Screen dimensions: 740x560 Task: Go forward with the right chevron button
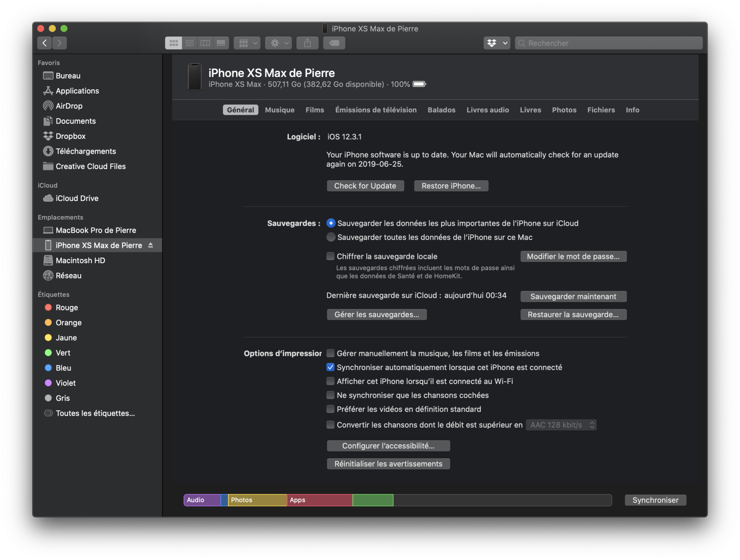pyautogui.click(x=59, y=43)
